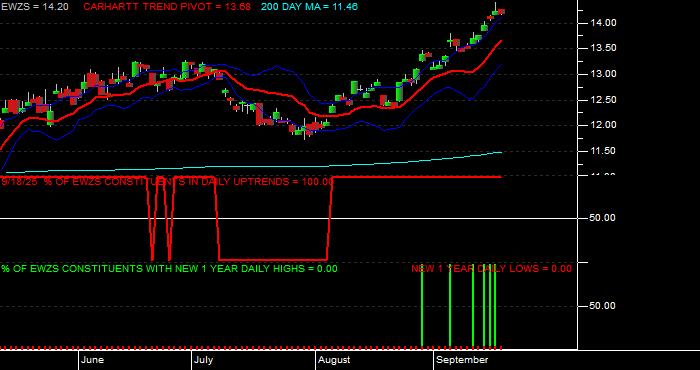Click the July month label
The width and height of the screenshot is (700, 370).
pos(204,360)
